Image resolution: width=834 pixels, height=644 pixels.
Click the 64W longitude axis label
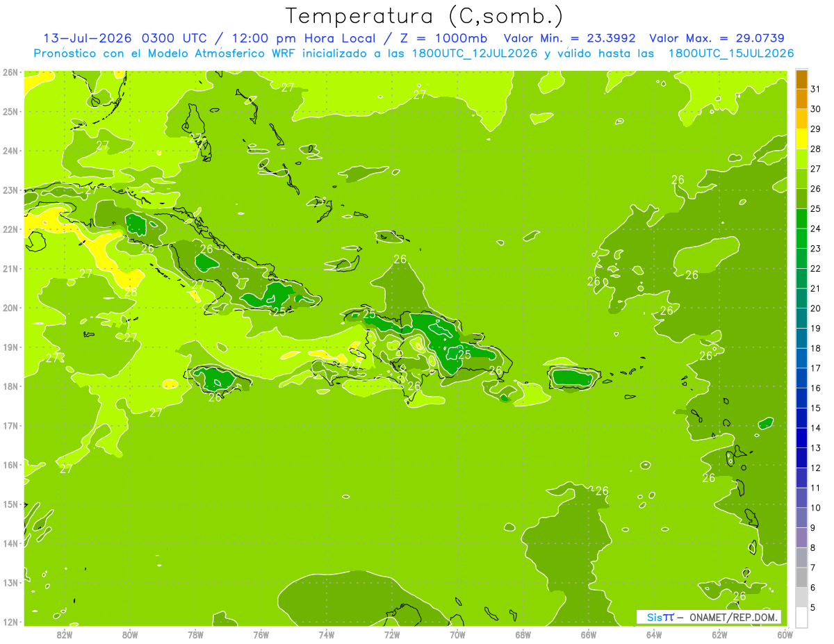click(x=654, y=634)
